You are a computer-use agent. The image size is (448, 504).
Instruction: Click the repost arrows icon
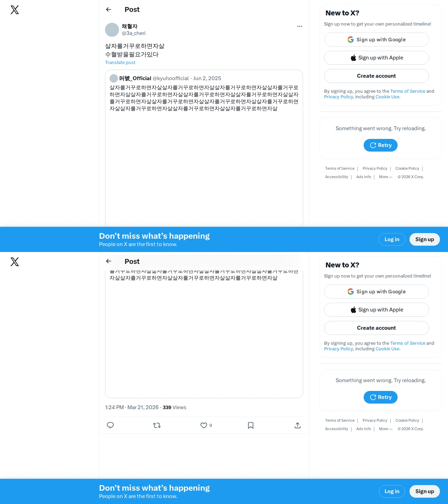(157, 425)
